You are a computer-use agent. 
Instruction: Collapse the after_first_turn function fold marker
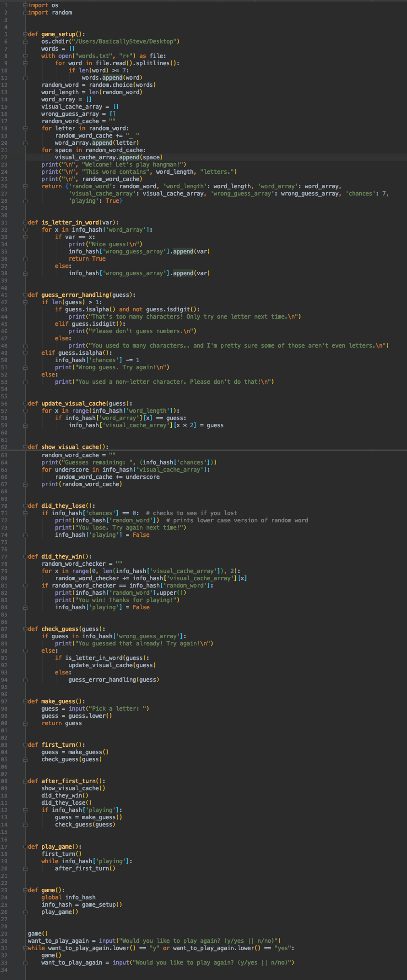point(25,781)
